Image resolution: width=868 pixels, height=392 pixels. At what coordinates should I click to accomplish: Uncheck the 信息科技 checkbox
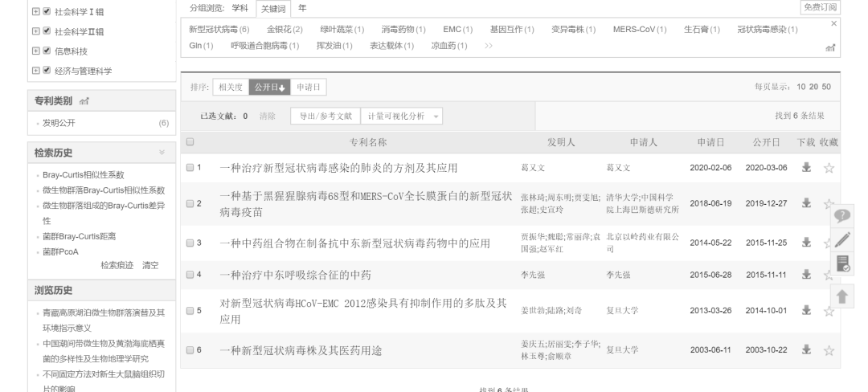tap(47, 51)
